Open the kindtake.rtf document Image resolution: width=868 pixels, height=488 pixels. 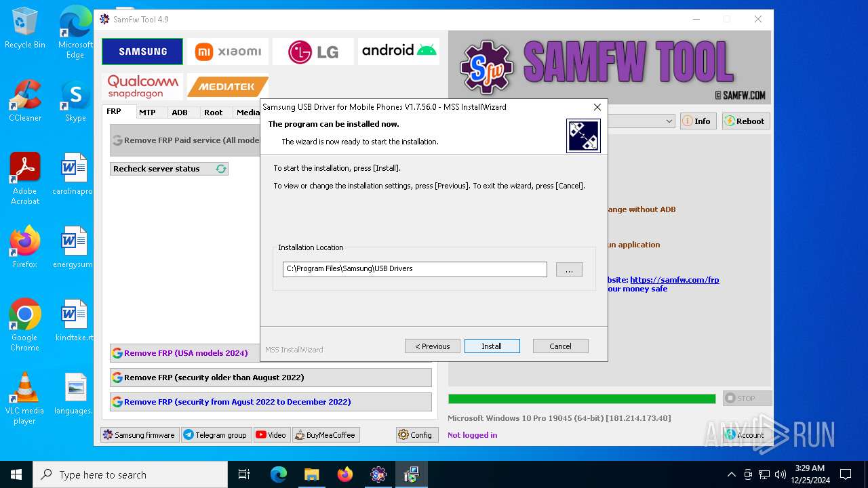pos(73,321)
